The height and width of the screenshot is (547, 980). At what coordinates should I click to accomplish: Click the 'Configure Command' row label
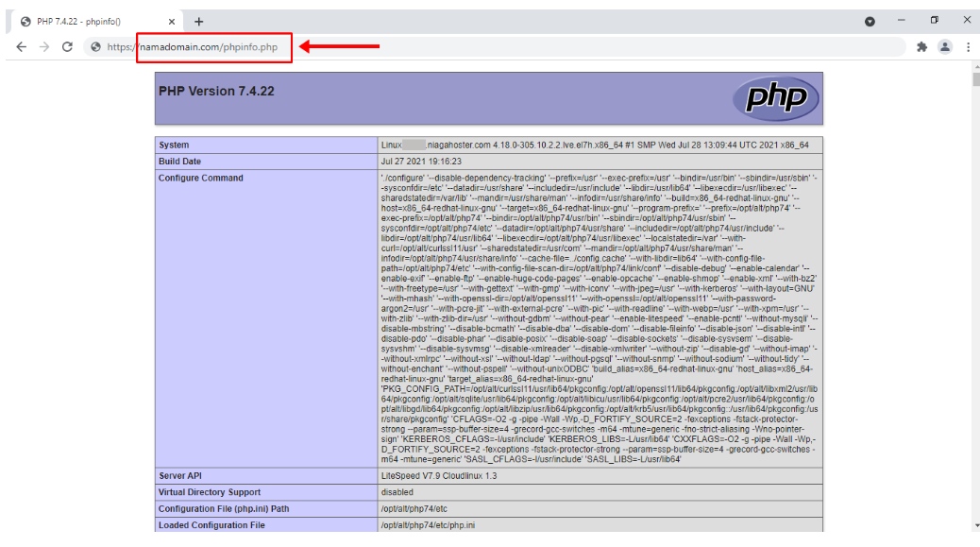[x=200, y=179]
